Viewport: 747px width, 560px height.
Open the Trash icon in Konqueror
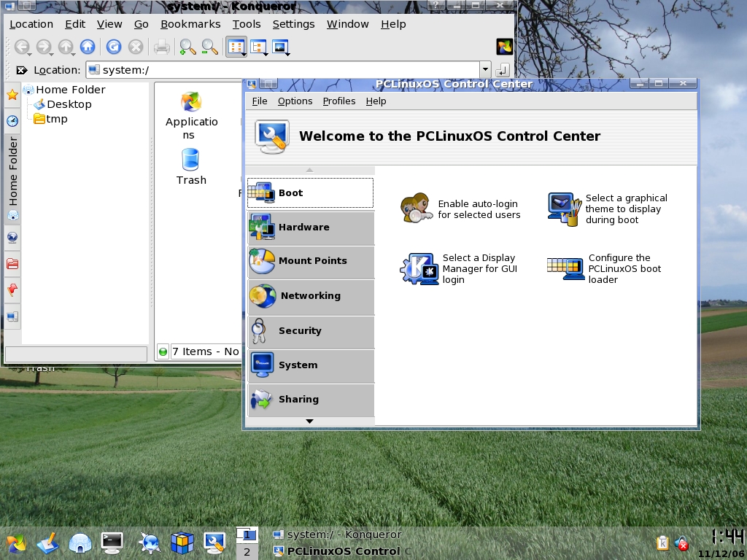190,166
